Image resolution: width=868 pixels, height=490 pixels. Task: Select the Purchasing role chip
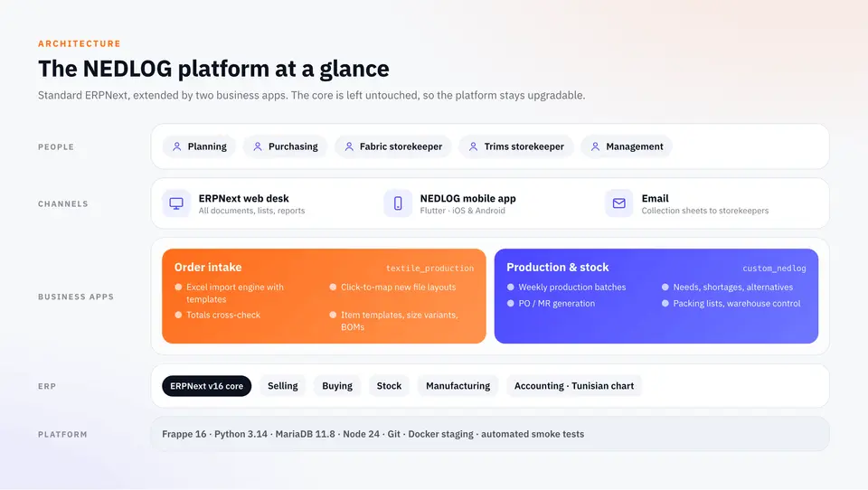tap(285, 146)
